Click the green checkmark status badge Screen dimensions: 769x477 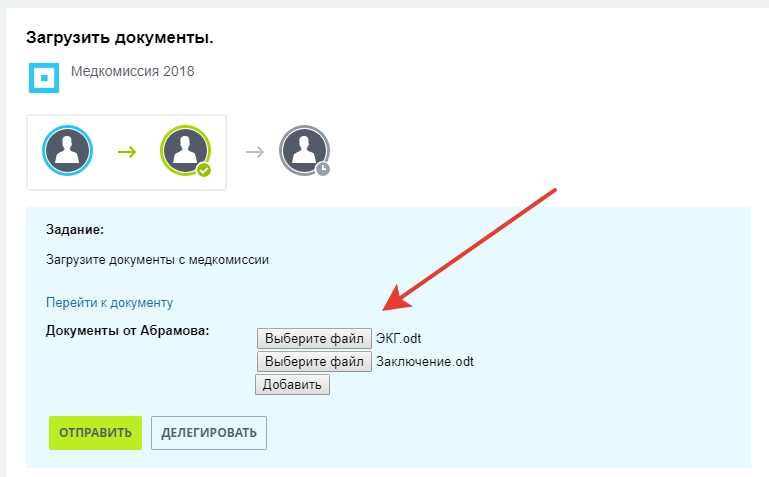[204, 170]
